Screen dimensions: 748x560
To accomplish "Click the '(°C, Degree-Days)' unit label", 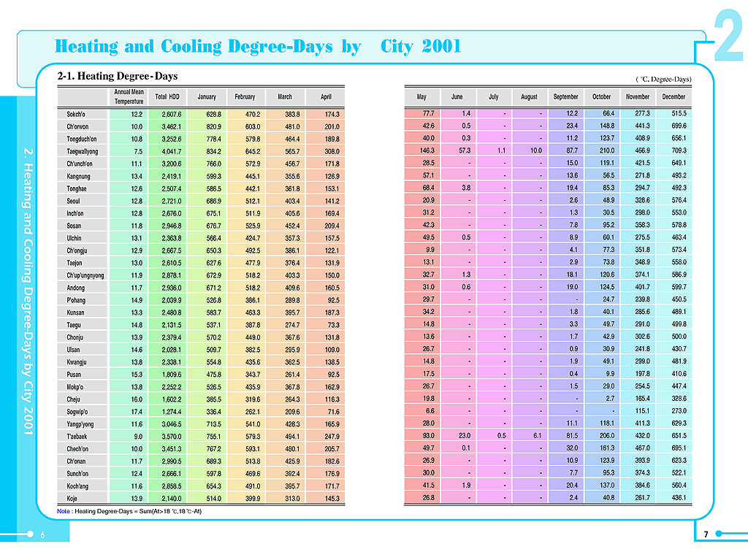I will [x=663, y=79].
